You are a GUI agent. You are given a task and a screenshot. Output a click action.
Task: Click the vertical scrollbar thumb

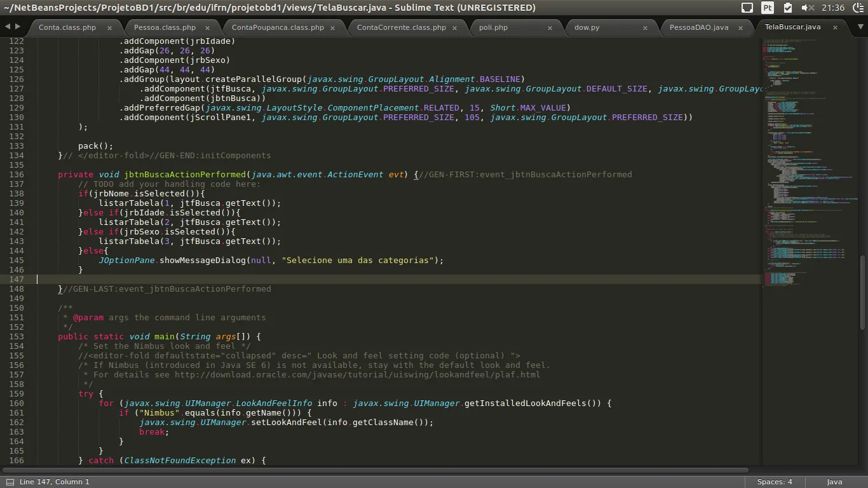(862, 292)
